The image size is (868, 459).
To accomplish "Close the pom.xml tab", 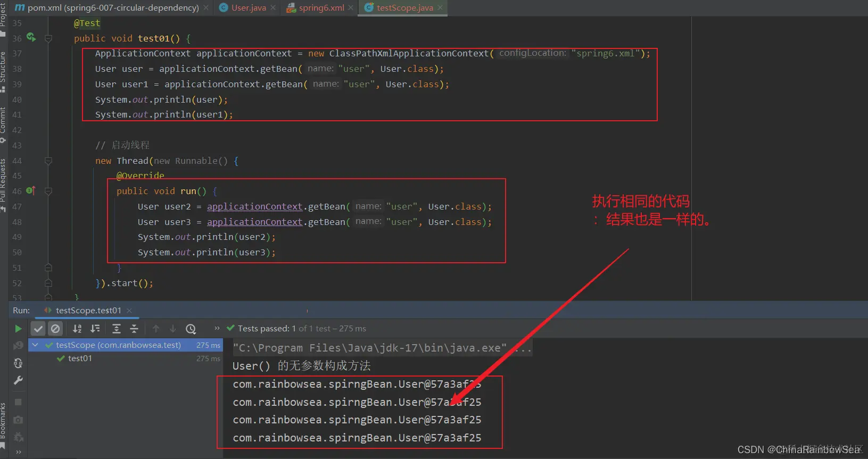I will click(206, 8).
